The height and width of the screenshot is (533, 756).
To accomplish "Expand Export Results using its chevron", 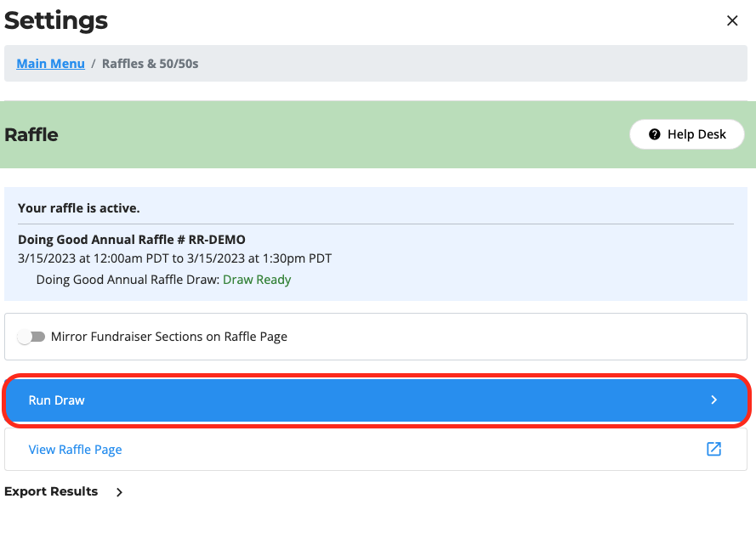I will tap(119, 492).
